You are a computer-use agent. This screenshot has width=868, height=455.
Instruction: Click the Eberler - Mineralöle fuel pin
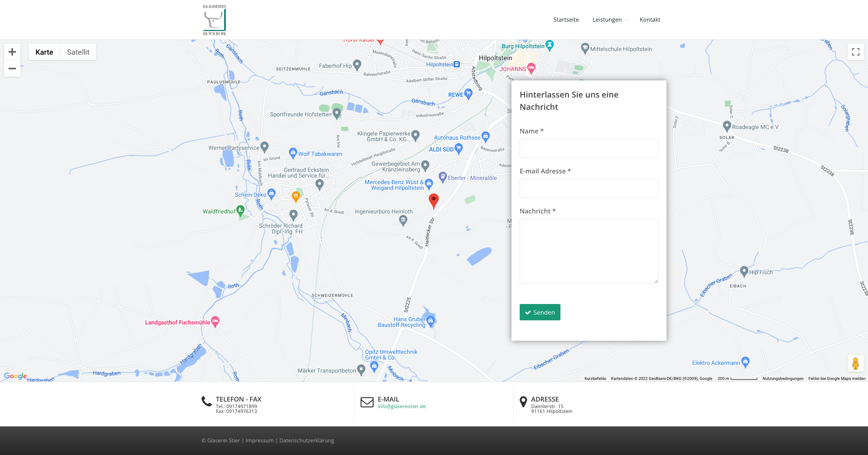click(x=443, y=177)
